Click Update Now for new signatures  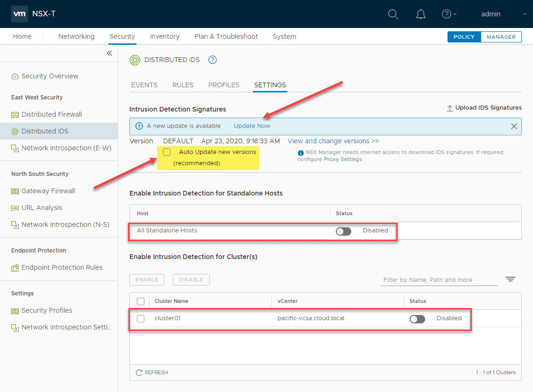pos(252,126)
